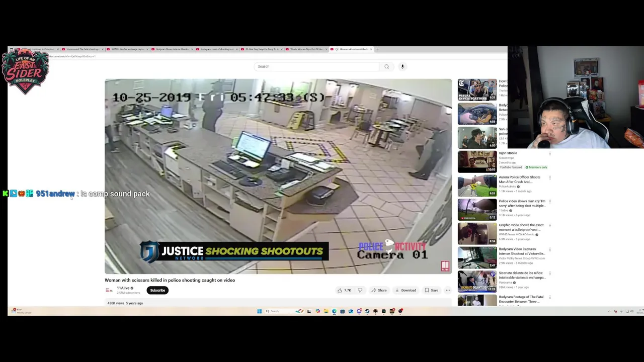Like the video with 7.7K thumbs-up
Viewport: 644px width, 362px height.
pos(345,290)
